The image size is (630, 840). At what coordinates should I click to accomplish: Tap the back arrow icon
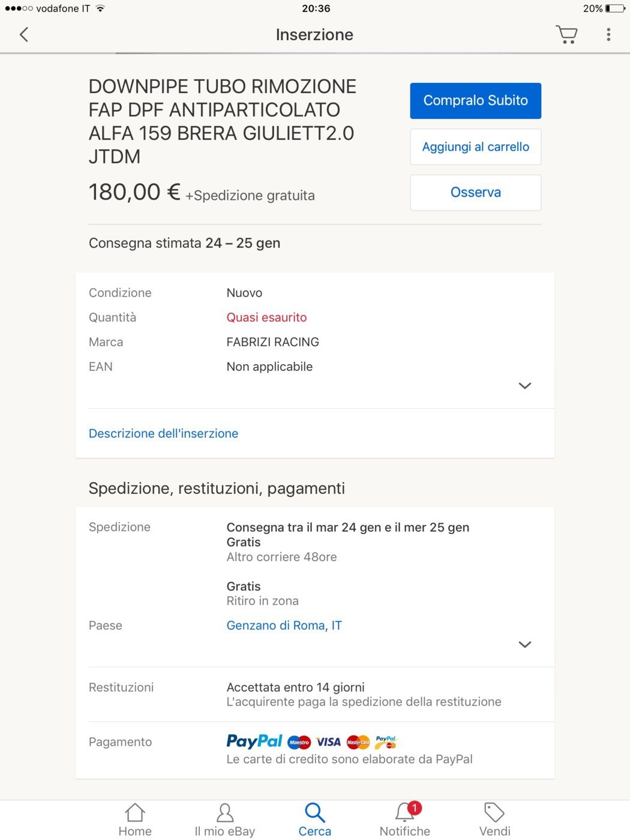pyautogui.click(x=24, y=35)
